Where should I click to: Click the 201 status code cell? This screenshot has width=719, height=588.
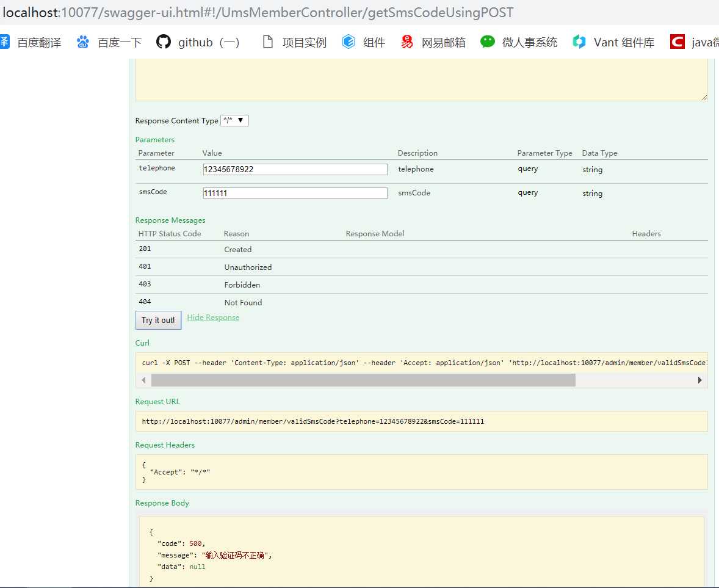(x=145, y=249)
